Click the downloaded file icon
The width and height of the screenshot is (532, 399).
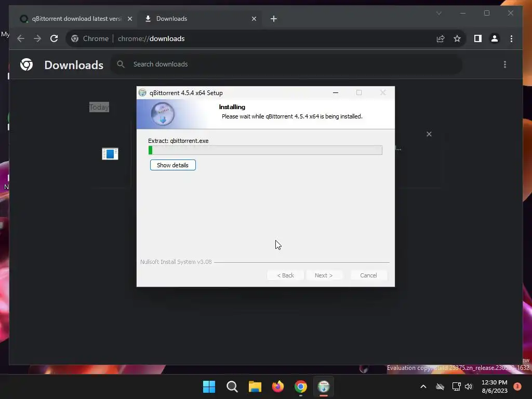tap(110, 154)
